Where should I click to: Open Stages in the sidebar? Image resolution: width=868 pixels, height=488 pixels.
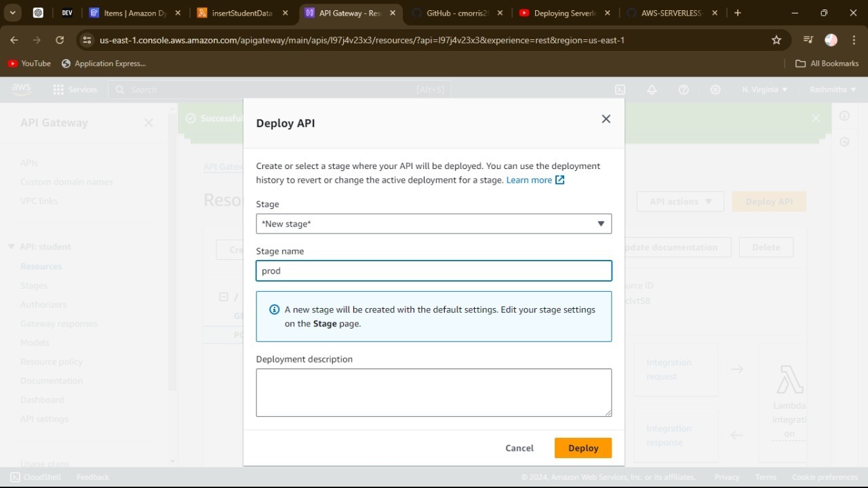point(34,285)
